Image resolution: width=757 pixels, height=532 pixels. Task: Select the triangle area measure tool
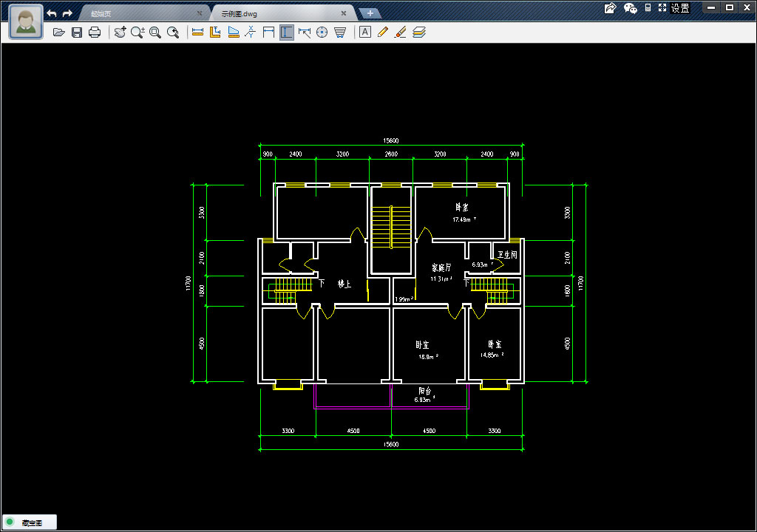pyautogui.click(x=233, y=33)
